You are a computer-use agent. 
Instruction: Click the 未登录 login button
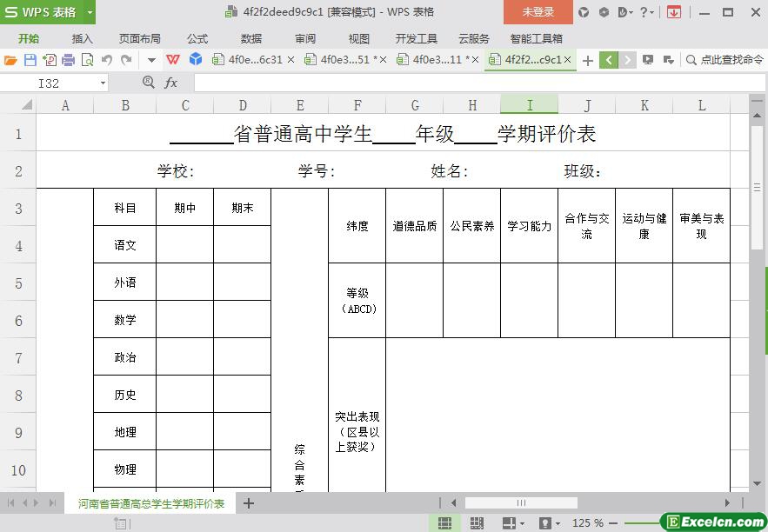(538, 12)
